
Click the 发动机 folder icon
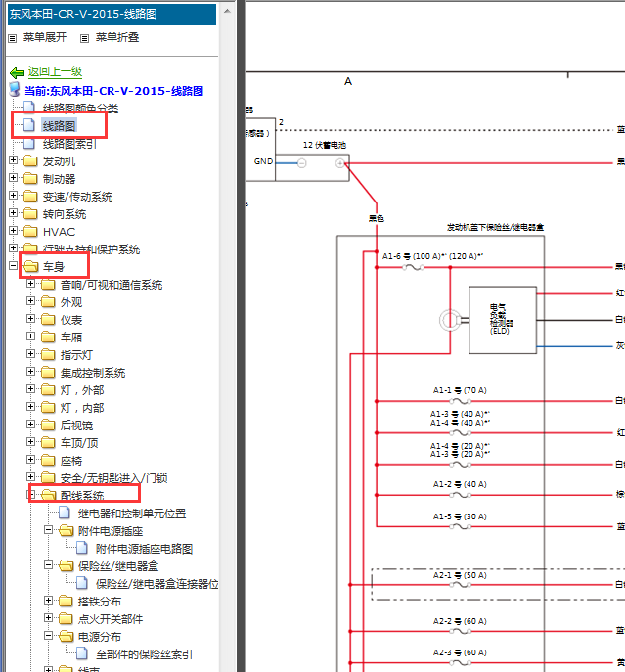[30, 160]
